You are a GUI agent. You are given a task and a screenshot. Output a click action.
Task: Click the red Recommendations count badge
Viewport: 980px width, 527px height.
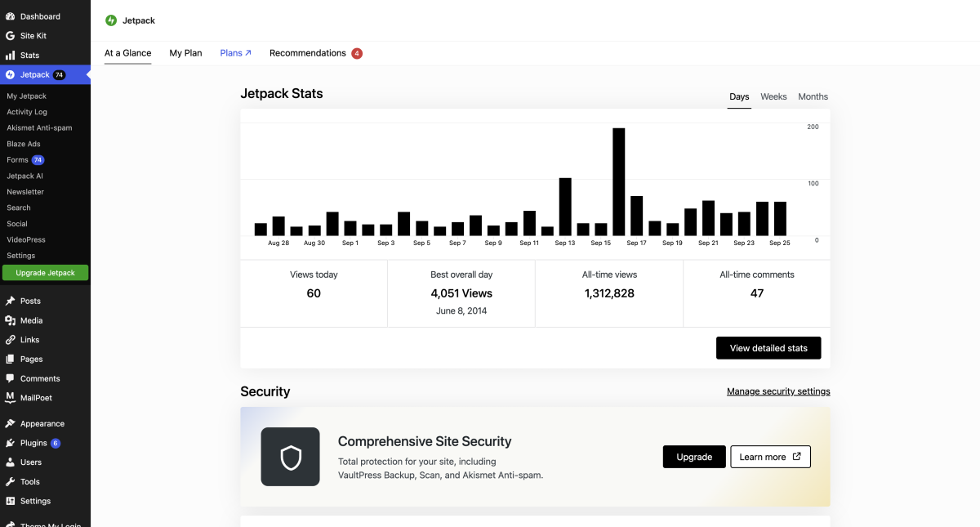(357, 53)
